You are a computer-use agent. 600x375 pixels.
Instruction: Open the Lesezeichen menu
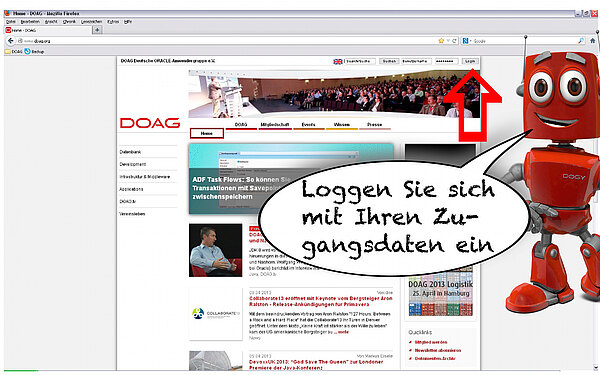point(91,22)
